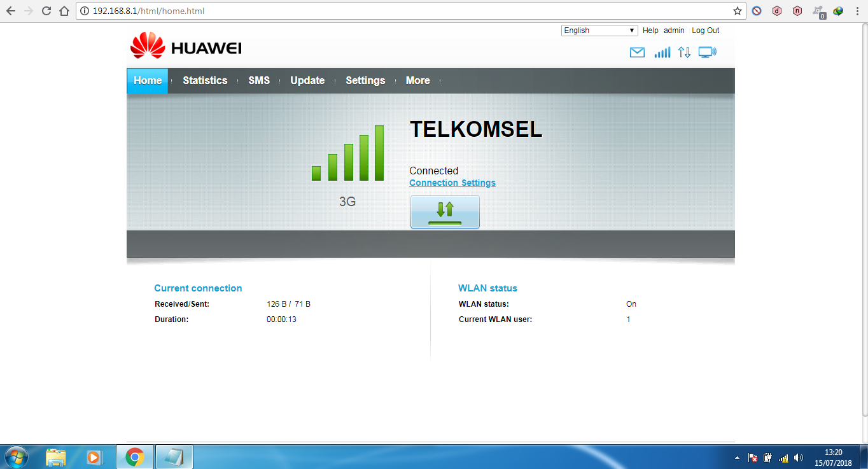Click the 'd' extension icon in Chrome toolbar

pyautogui.click(x=777, y=11)
